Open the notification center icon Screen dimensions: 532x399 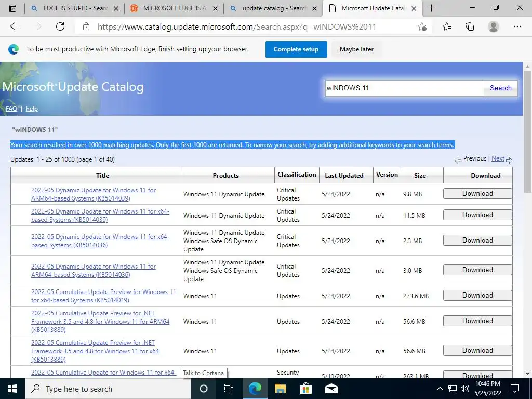point(515,389)
